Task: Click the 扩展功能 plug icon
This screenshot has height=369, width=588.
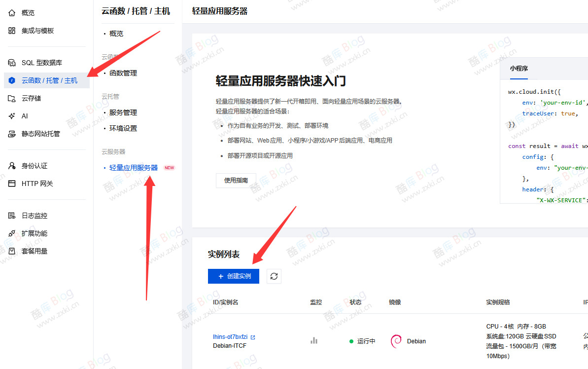Action: click(12, 233)
